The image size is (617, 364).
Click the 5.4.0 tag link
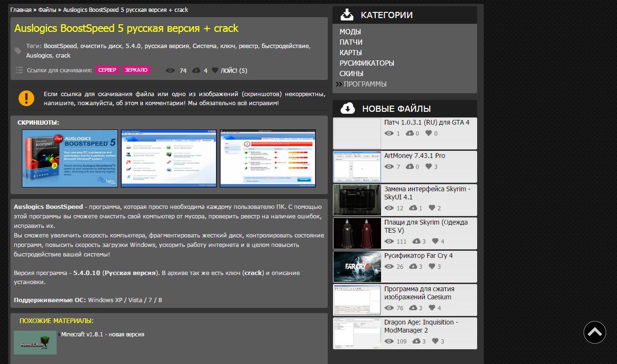click(133, 46)
